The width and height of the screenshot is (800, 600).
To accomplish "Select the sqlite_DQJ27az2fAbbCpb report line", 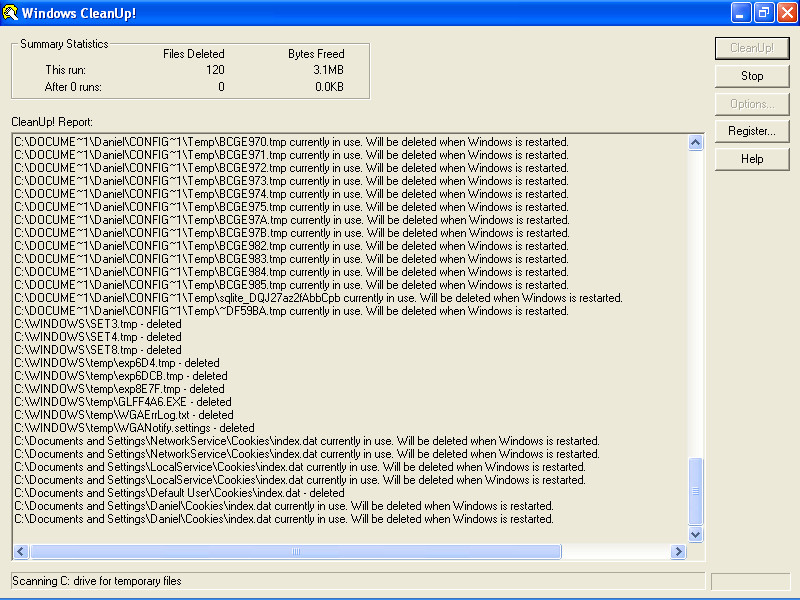I will pyautogui.click(x=318, y=298).
